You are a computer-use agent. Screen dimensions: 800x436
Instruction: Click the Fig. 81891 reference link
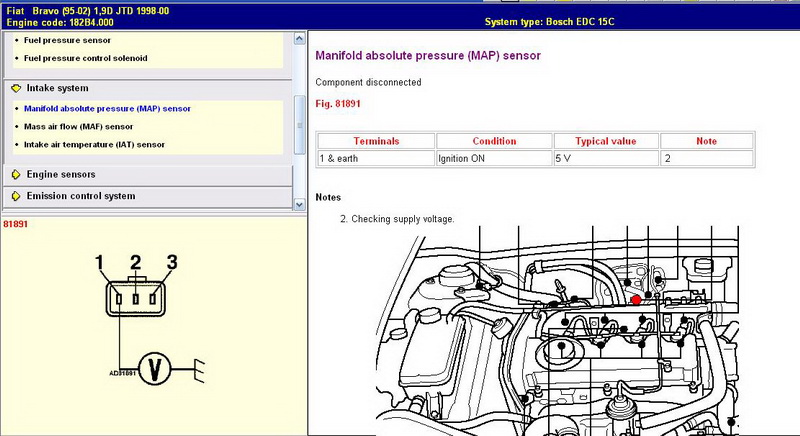tap(337, 103)
